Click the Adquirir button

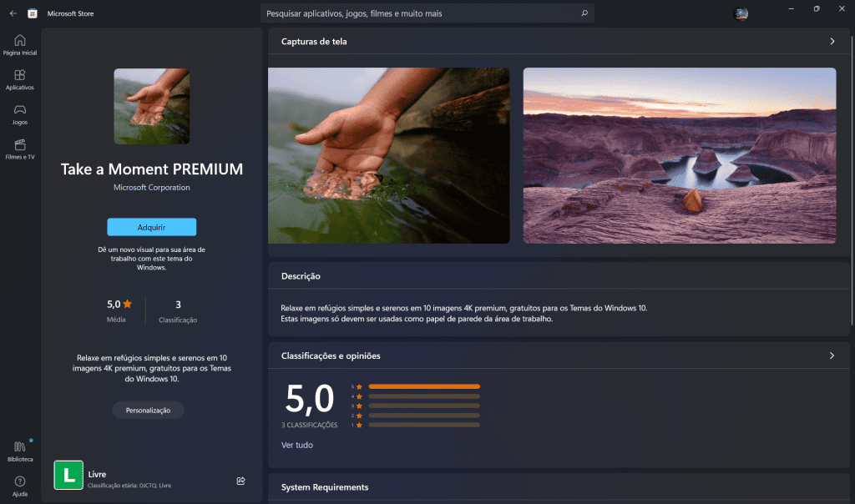[152, 227]
